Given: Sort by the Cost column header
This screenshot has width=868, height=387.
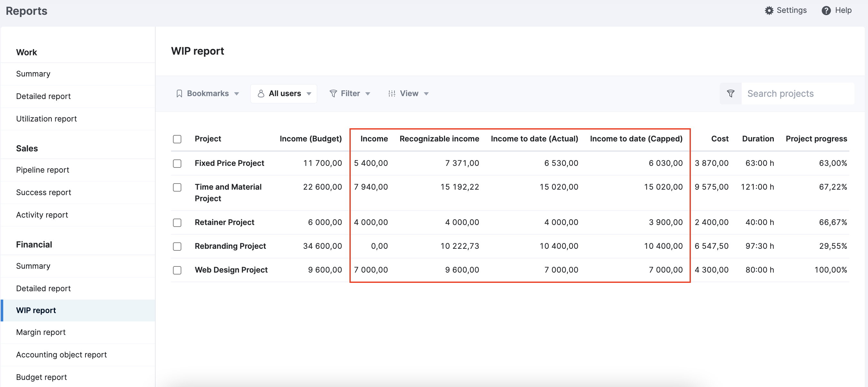Looking at the screenshot, I should tap(720, 139).
